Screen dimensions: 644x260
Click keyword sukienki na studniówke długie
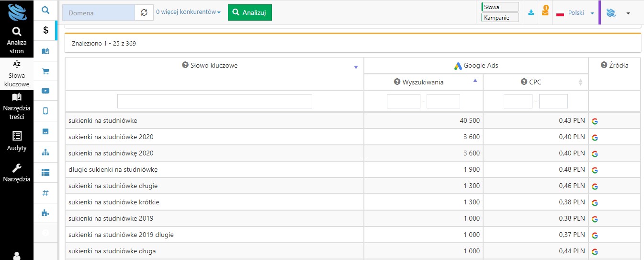pyautogui.click(x=113, y=186)
